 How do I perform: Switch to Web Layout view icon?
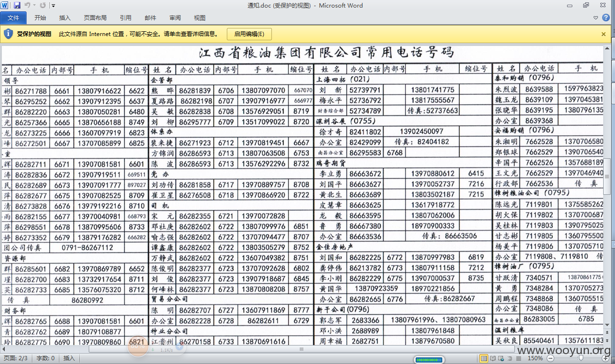click(x=502, y=358)
